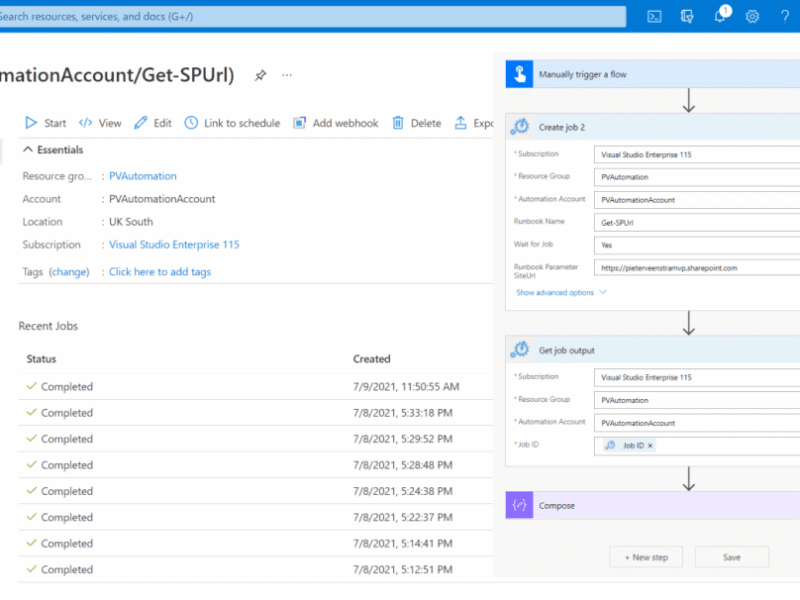Image resolution: width=800 pixels, height=600 pixels.
Task: Open the help question mark icon
Action: click(785, 17)
